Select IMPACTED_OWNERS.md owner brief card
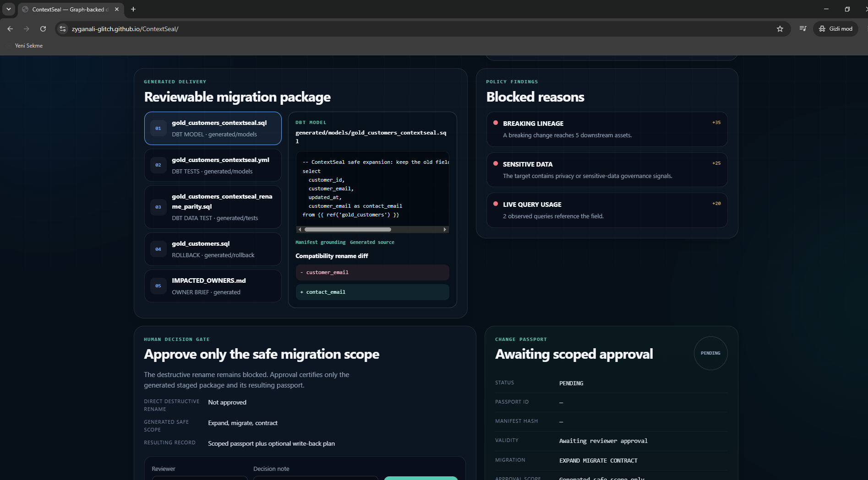 pyautogui.click(x=213, y=286)
